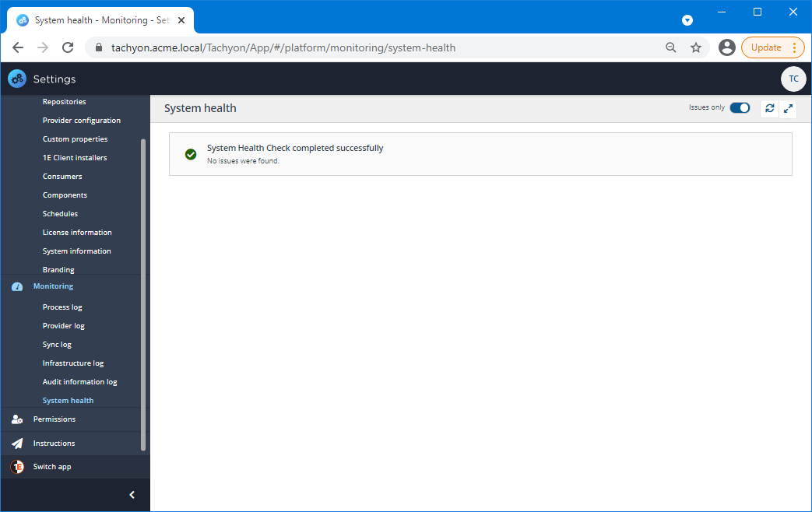
Task: Click the System Health Check completed message
Action: [x=295, y=148]
